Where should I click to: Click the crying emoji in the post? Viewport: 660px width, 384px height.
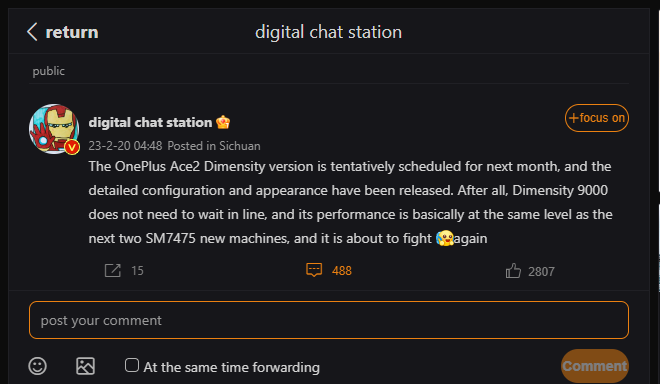pos(445,238)
